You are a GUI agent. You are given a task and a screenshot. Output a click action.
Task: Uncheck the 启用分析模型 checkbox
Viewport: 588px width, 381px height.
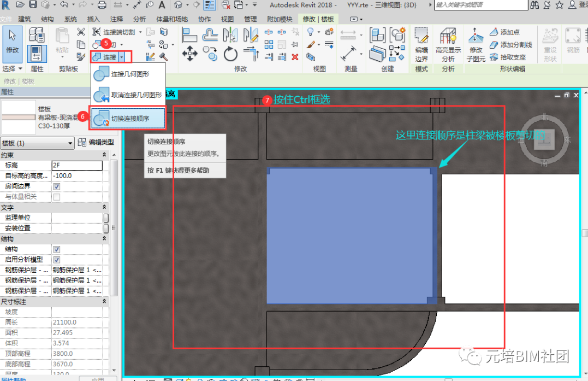point(57,260)
